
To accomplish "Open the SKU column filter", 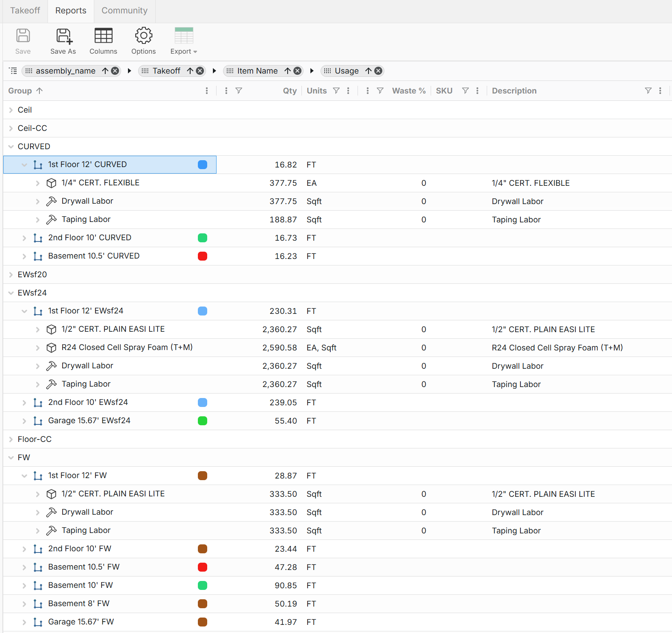I will click(x=465, y=91).
